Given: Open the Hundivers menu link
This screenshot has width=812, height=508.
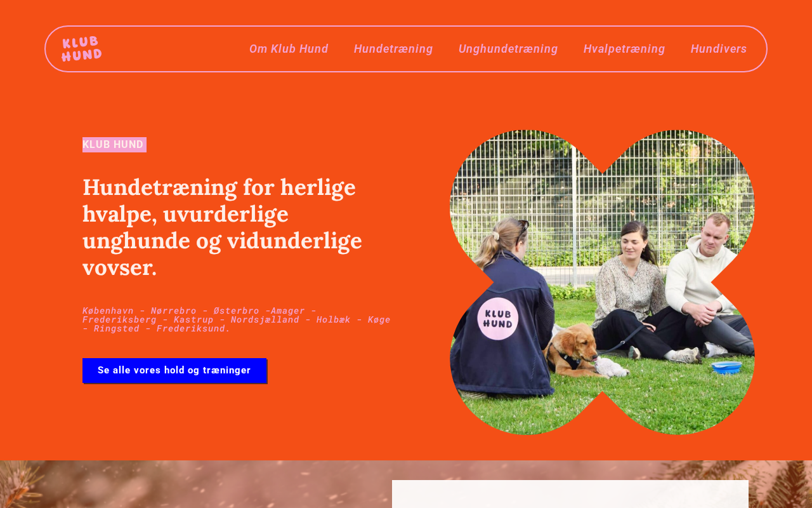Looking at the screenshot, I should coord(719,49).
